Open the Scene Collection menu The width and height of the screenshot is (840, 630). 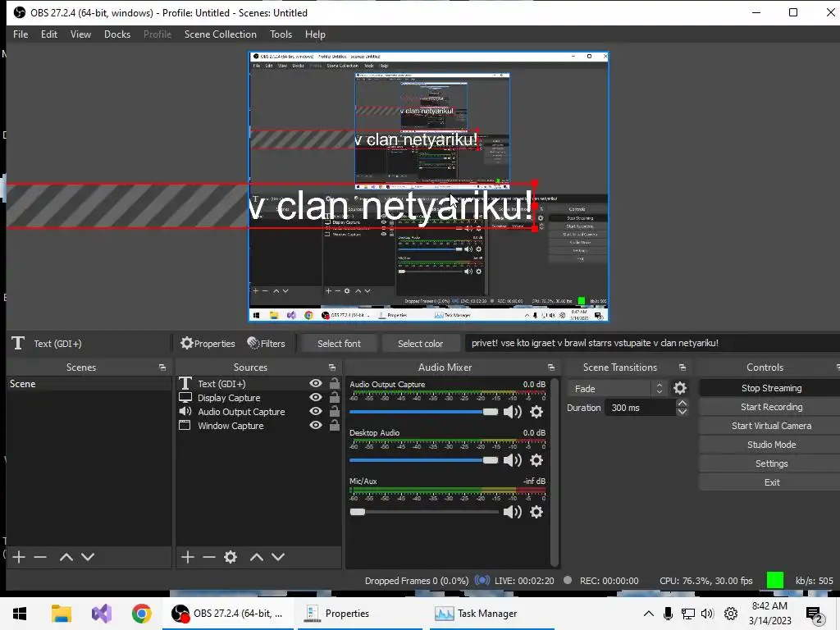click(x=220, y=34)
